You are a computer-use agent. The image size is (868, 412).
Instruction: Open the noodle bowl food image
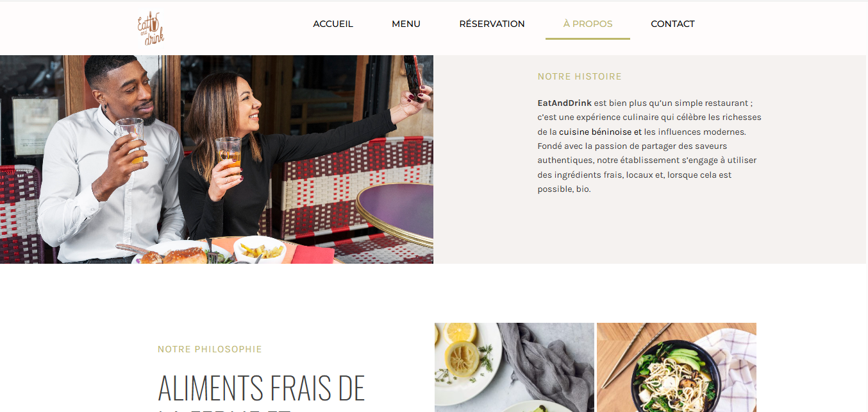[676, 367]
